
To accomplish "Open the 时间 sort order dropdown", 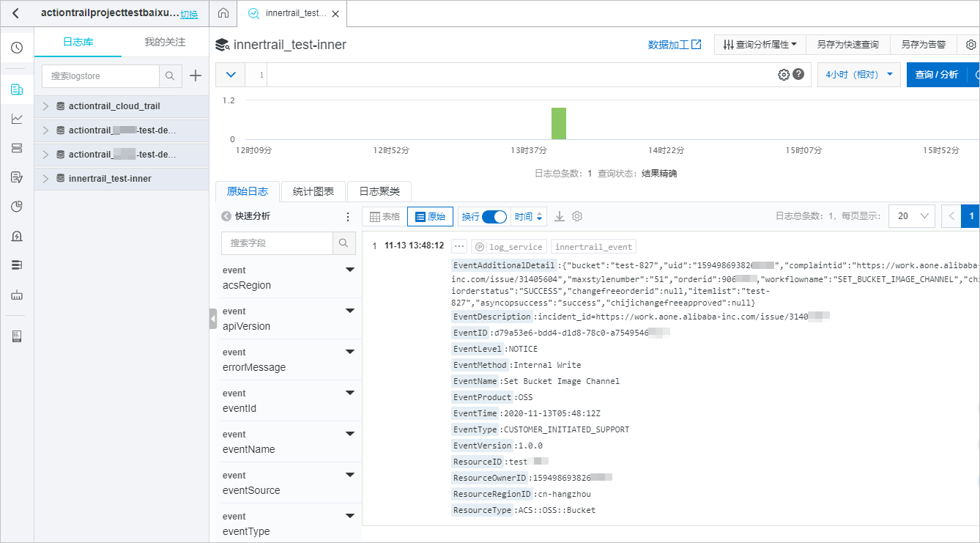I will click(529, 217).
